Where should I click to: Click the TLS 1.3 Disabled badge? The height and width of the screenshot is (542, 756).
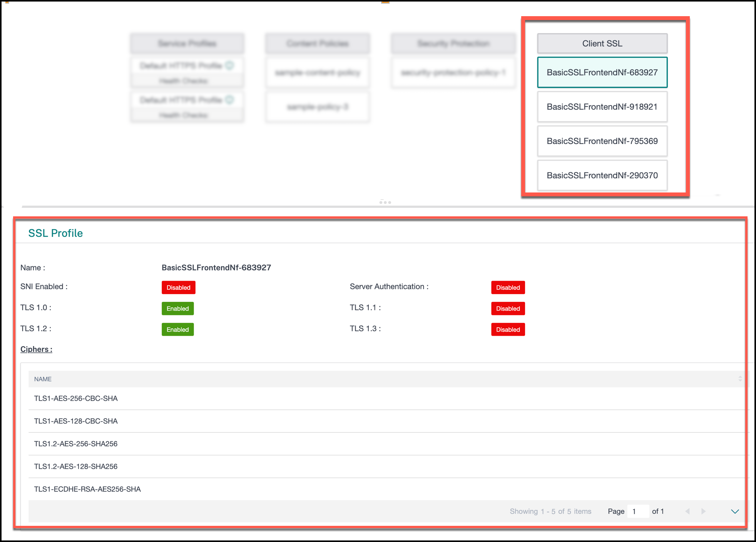point(508,330)
